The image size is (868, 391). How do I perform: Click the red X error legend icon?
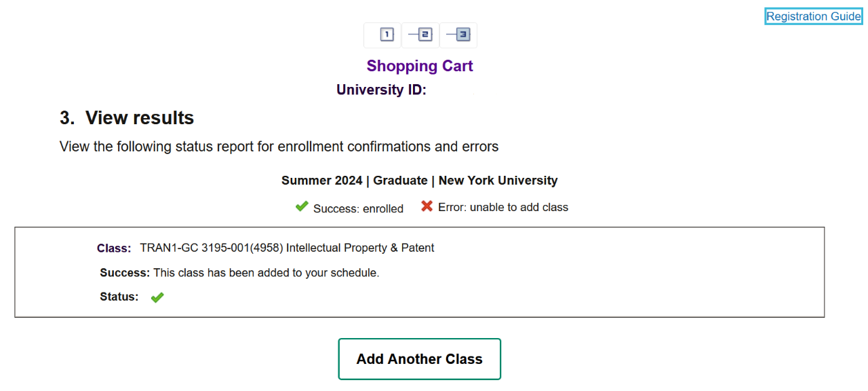[427, 206]
